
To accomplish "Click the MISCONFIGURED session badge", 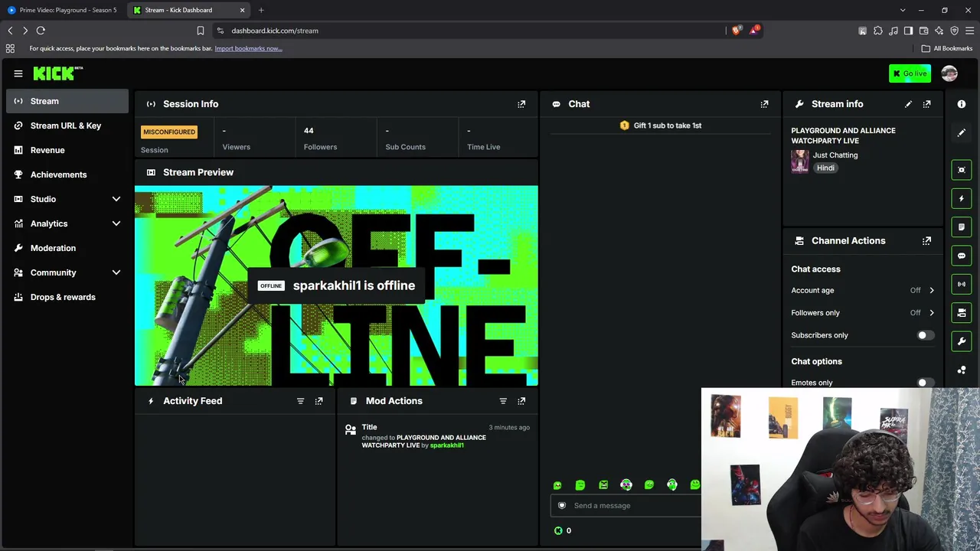I will tap(169, 132).
